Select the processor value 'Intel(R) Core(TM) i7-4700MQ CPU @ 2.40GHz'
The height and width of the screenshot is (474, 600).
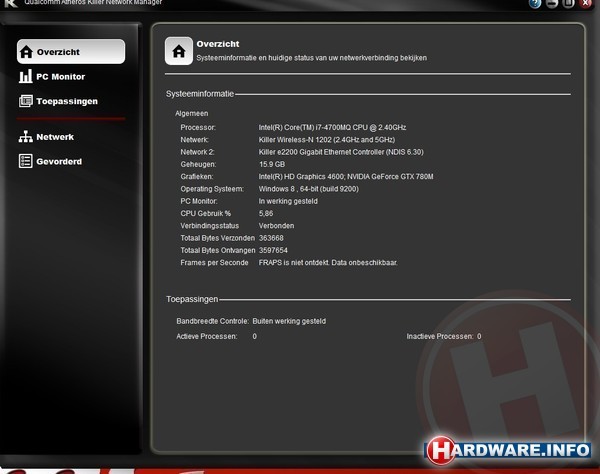click(332, 127)
